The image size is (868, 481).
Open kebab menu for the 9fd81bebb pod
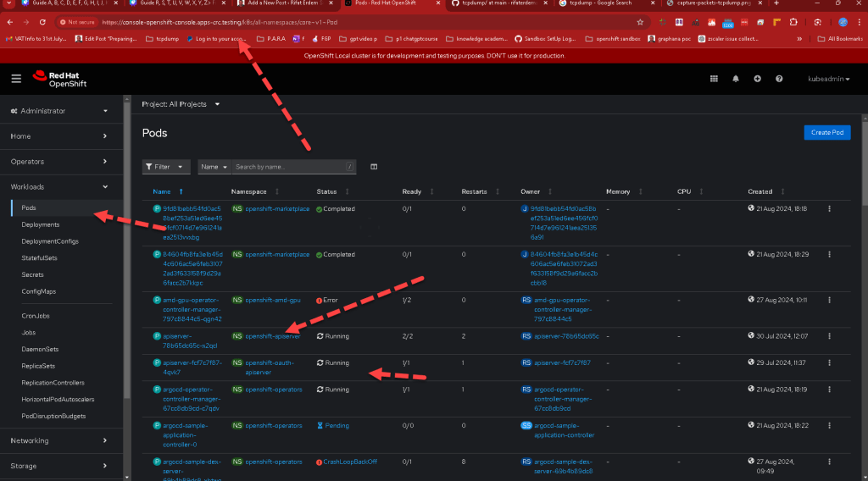pos(829,209)
